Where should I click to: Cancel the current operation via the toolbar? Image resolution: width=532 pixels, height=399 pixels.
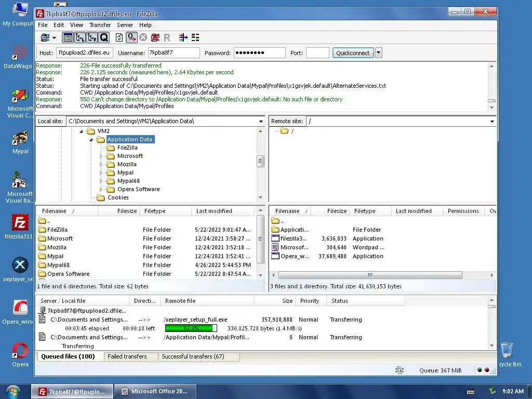[x=143, y=37]
